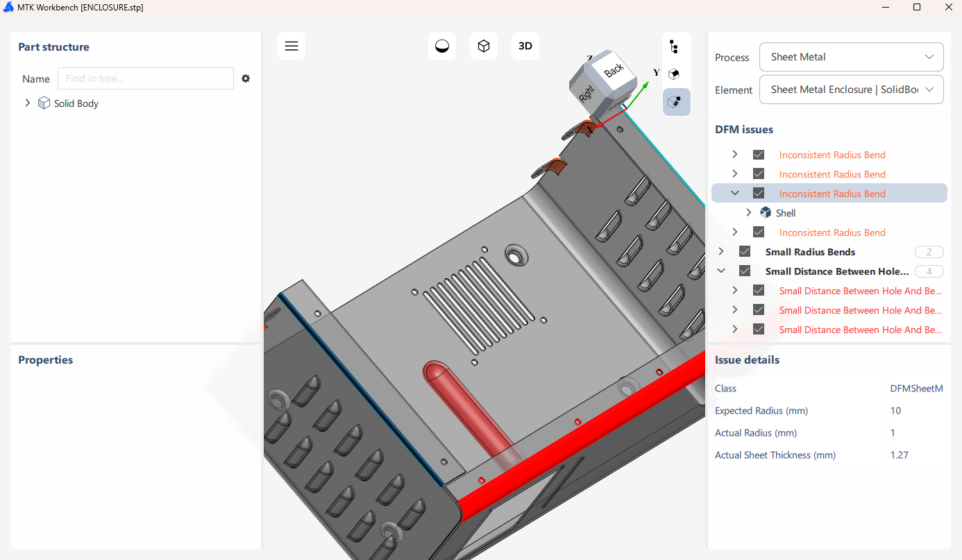Click the Shell item icon
Screen dimensions: 962x560
click(x=766, y=213)
